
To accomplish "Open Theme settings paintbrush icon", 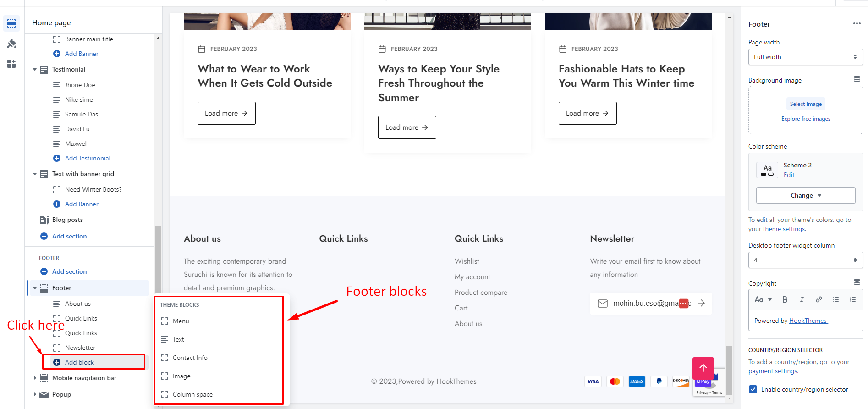I will 11,44.
